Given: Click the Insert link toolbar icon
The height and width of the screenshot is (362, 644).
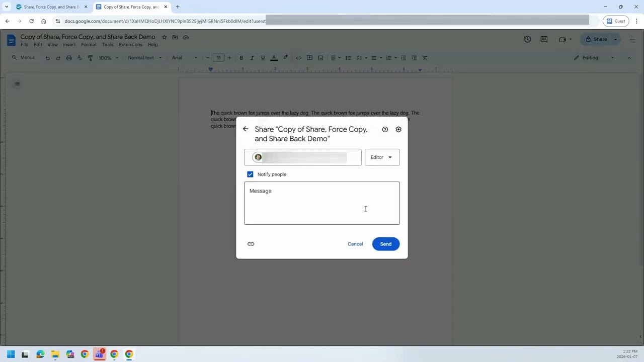Looking at the screenshot, I should (298, 58).
